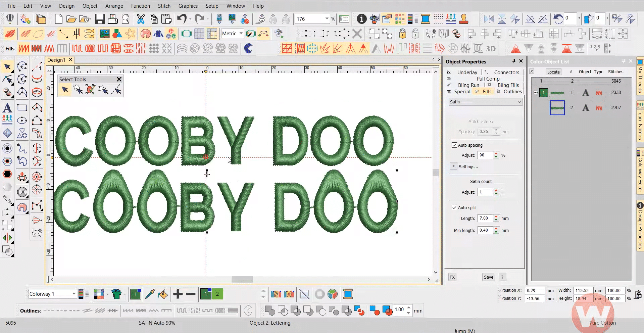Click the Save button in Object Properties
Viewport: 644px width, 333px height.
488,277
